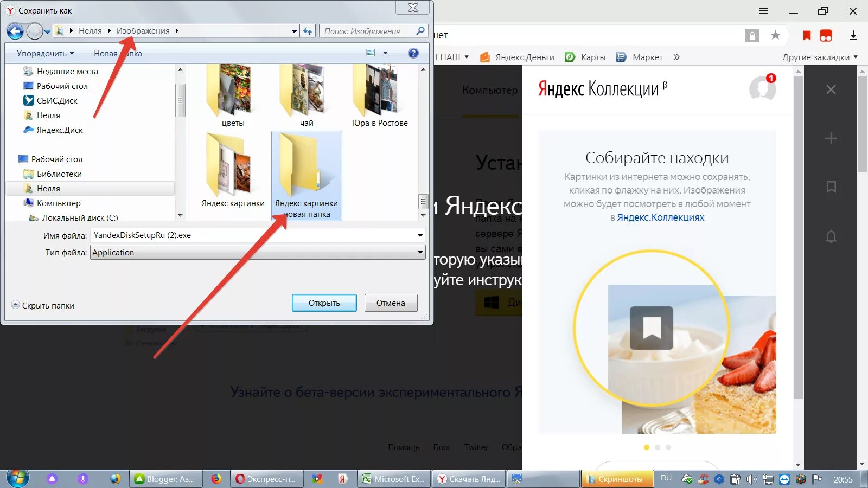The width and height of the screenshot is (868, 488).
Task: Select the second carousel dot
Action: tap(658, 447)
